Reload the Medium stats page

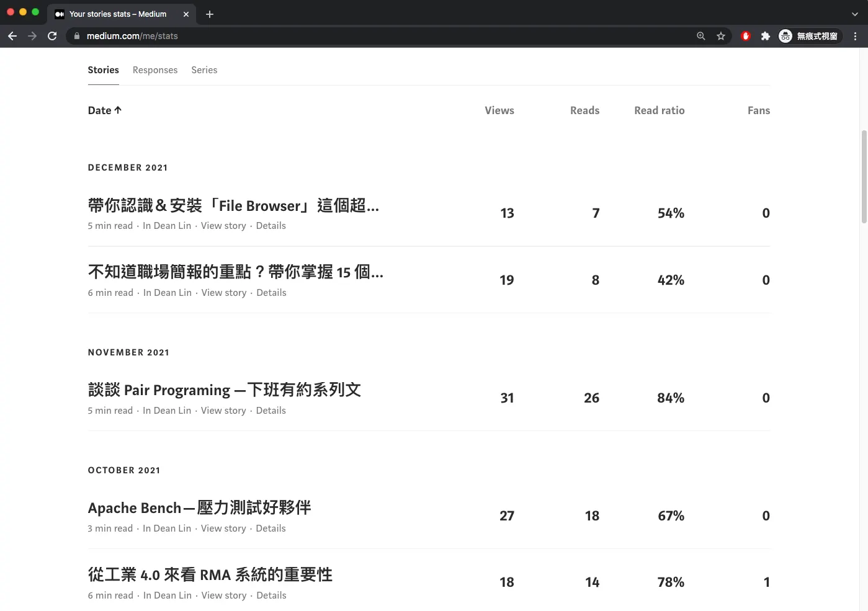[x=52, y=36]
